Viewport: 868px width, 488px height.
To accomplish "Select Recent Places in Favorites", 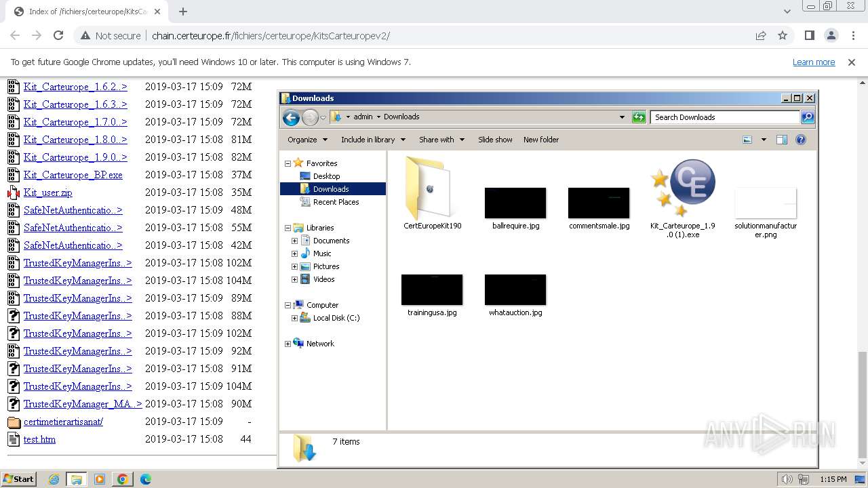I will point(336,202).
